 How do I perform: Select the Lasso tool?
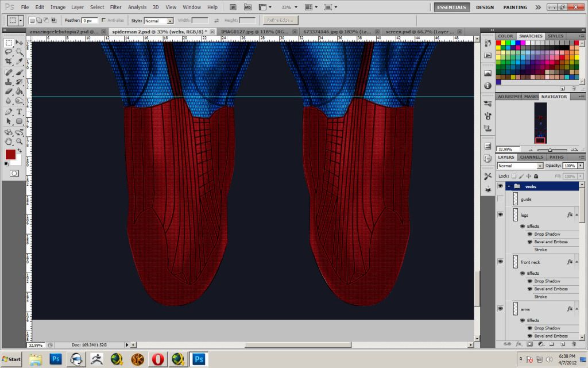[x=9, y=52]
